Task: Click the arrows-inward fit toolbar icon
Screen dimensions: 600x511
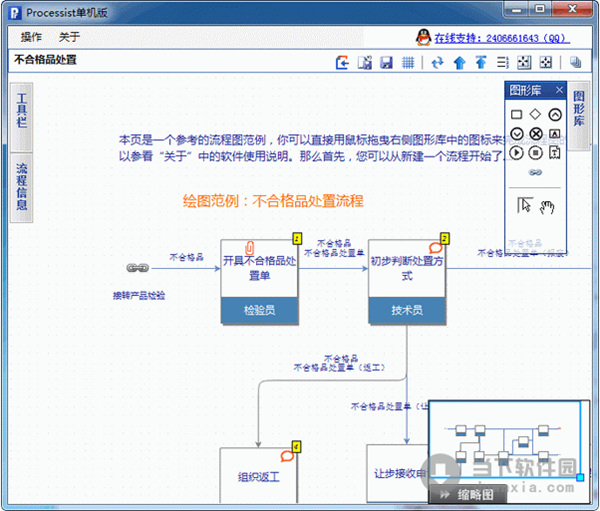Action: click(x=524, y=62)
